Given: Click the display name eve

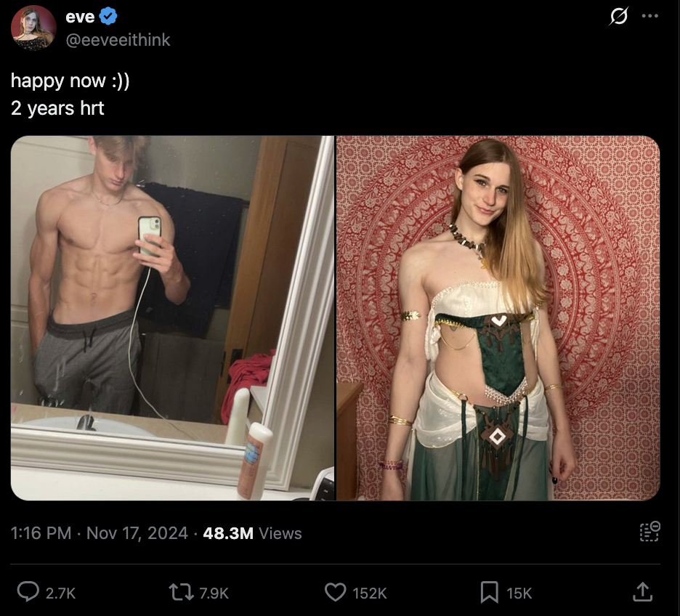Looking at the screenshot, I should (80, 17).
